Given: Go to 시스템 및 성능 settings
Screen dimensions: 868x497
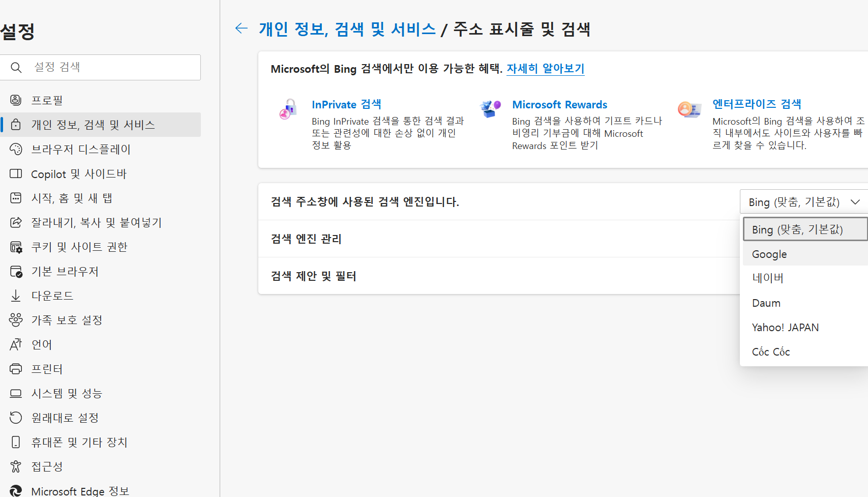Looking at the screenshot, I should 100,393.
